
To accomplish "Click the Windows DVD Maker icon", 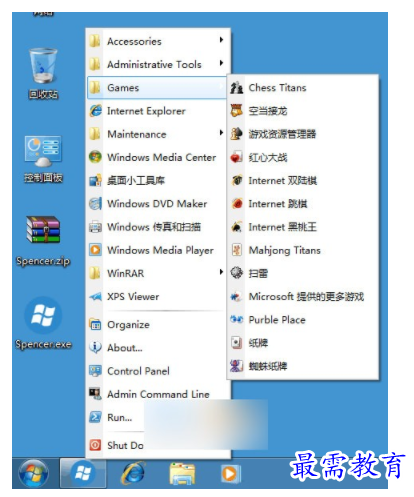I will pyautogui.click(x=95, y=203).
